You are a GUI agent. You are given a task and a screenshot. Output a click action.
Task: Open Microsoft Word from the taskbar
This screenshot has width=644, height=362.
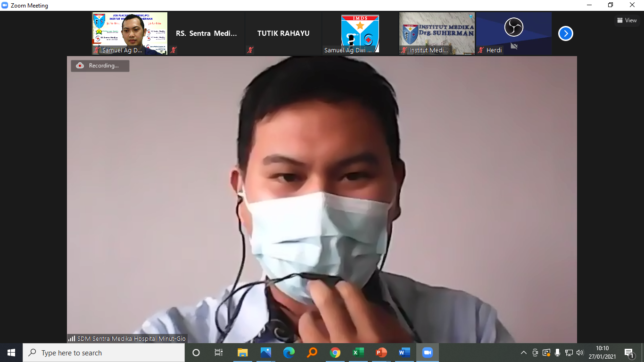point(404,353)
